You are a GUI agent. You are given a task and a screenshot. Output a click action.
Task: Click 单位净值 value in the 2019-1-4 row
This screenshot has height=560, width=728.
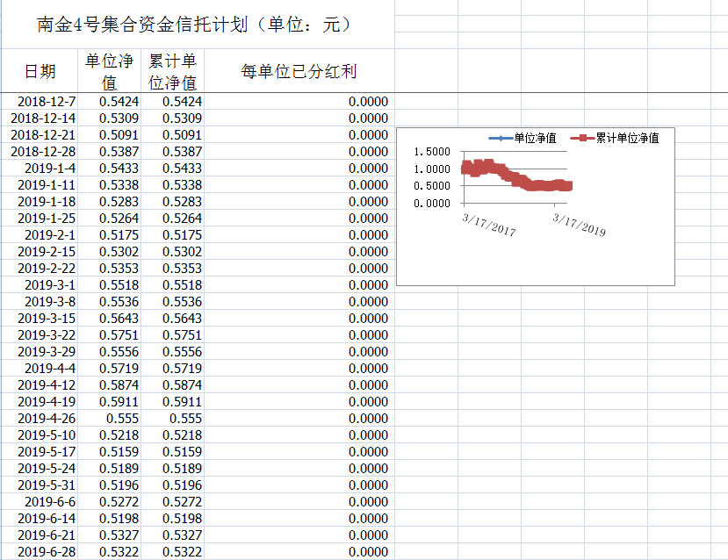click(109, 168)
